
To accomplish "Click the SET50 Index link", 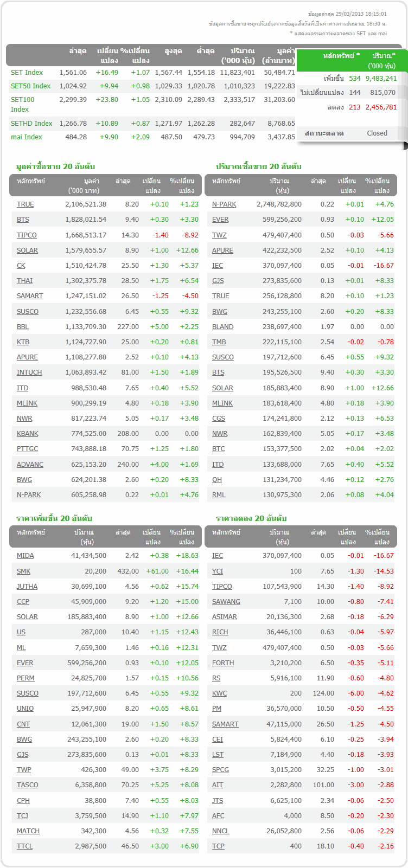I will (x=30, y=86).
